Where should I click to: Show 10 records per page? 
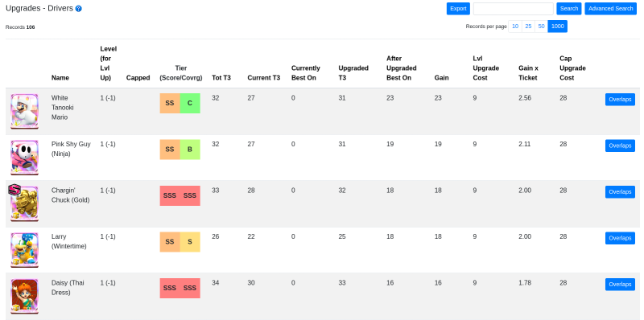coord(515,27)
